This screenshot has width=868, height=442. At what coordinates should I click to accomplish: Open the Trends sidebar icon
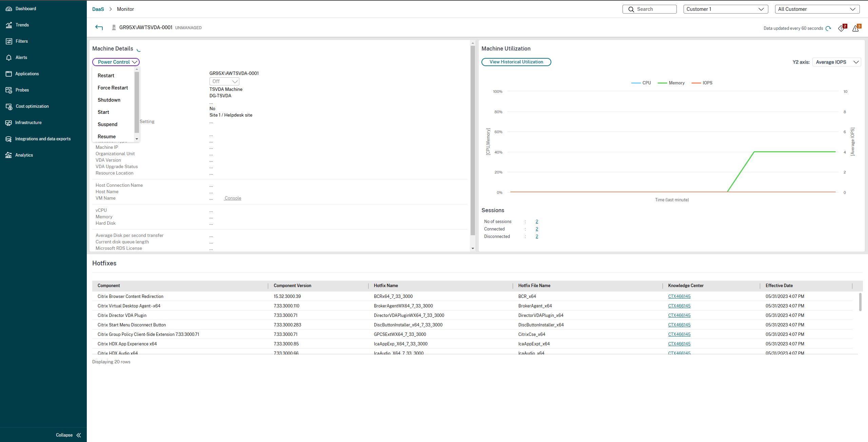point(9,25)
